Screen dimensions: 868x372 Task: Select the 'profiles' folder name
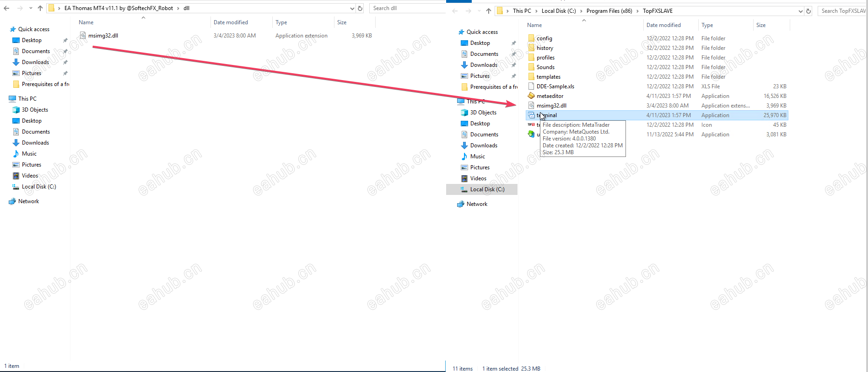coord(545,58)
